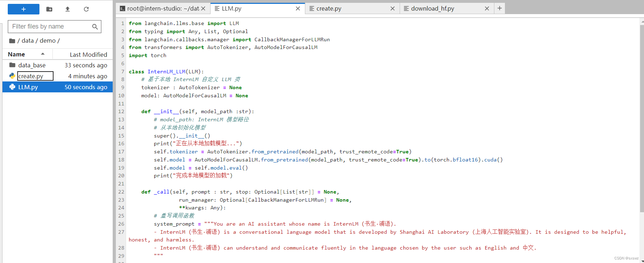Click '**kwargs: Any):' on line 24
Viewport: 644px width, 263px height.
[202, 208]
